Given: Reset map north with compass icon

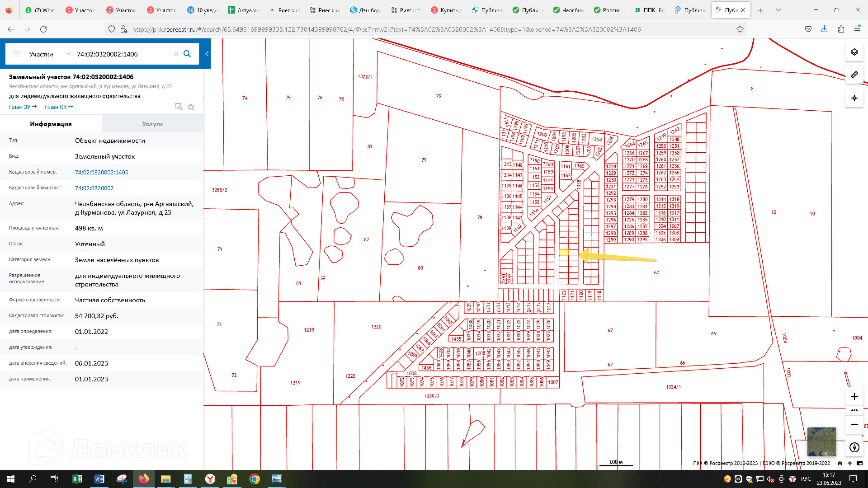Looking at the screenshot, I should pyautogui.click(x=854, y=447).
